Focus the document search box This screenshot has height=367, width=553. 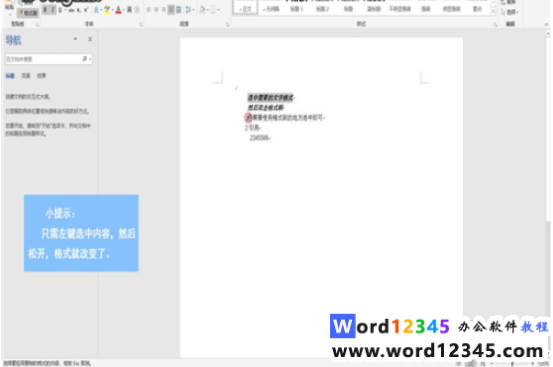pos(49,59)
